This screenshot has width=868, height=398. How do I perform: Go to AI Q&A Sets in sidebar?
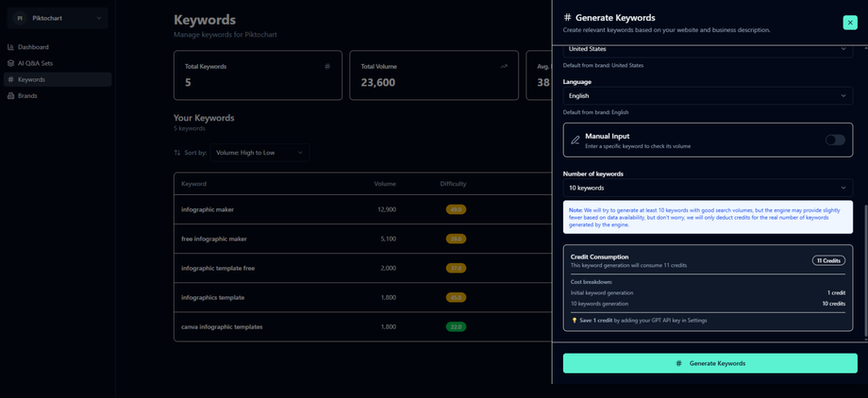click(36, 63)
